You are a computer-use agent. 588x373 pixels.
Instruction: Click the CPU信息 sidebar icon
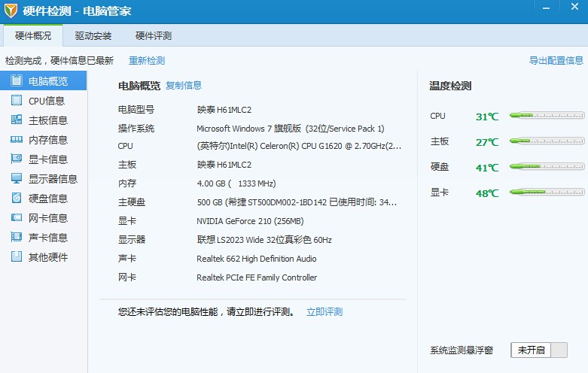point(16,100)
